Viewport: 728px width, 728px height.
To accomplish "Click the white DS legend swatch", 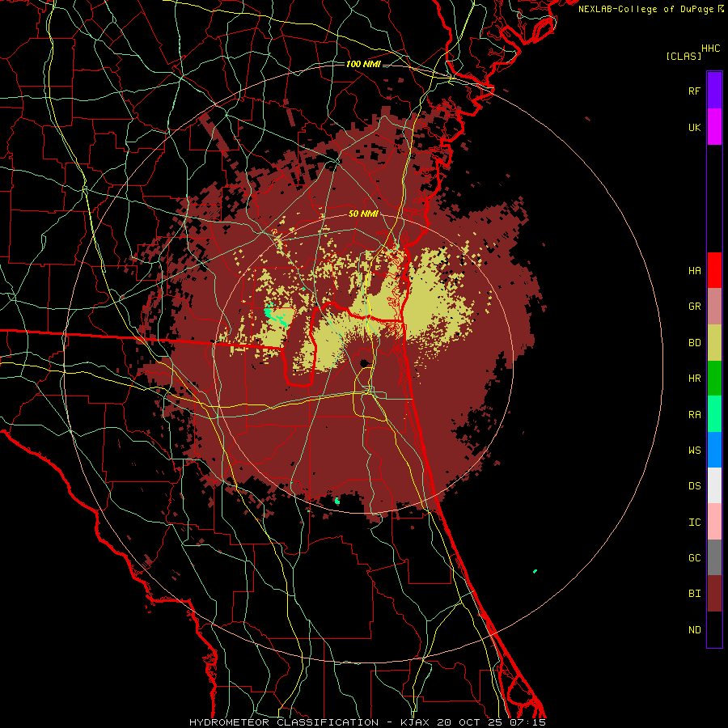I will 714,485.
